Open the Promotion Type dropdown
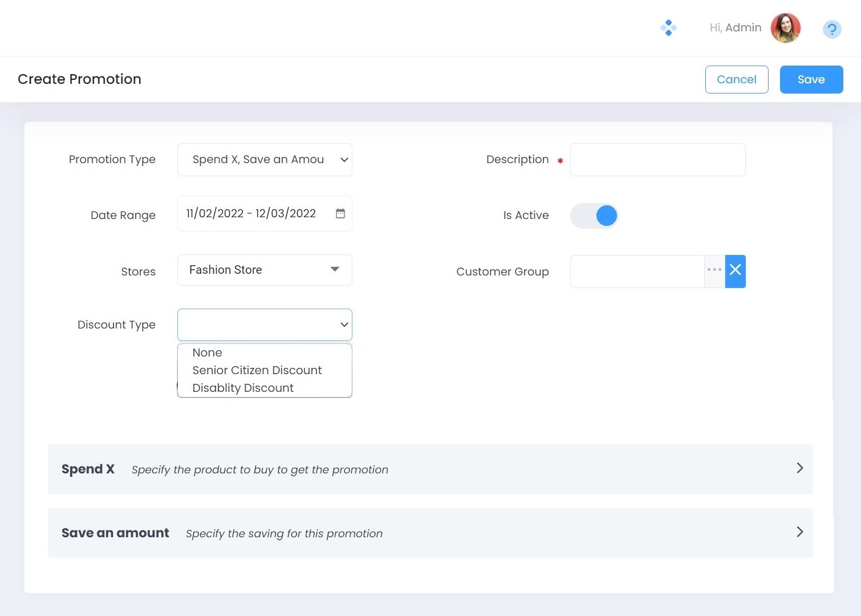 [x=265, y=160]
